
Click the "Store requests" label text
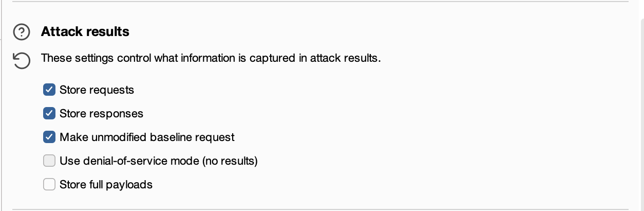[97, 90]
